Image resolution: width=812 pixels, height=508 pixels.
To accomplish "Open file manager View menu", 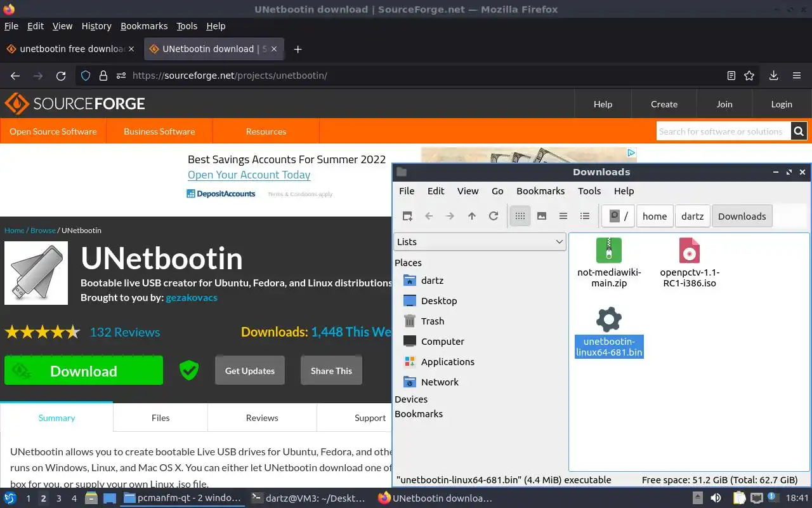I will [468, 191].
